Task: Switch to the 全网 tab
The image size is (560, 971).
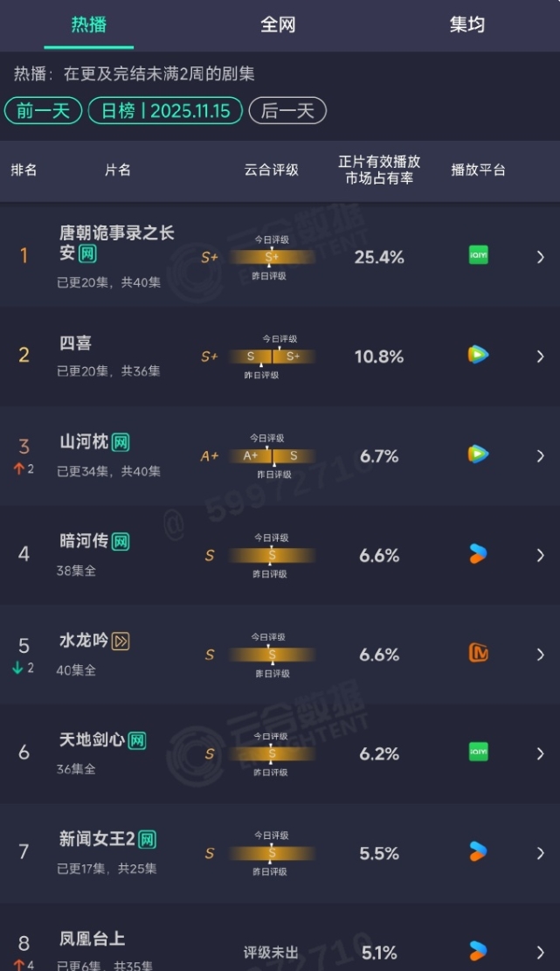Action: coord(278,24)
